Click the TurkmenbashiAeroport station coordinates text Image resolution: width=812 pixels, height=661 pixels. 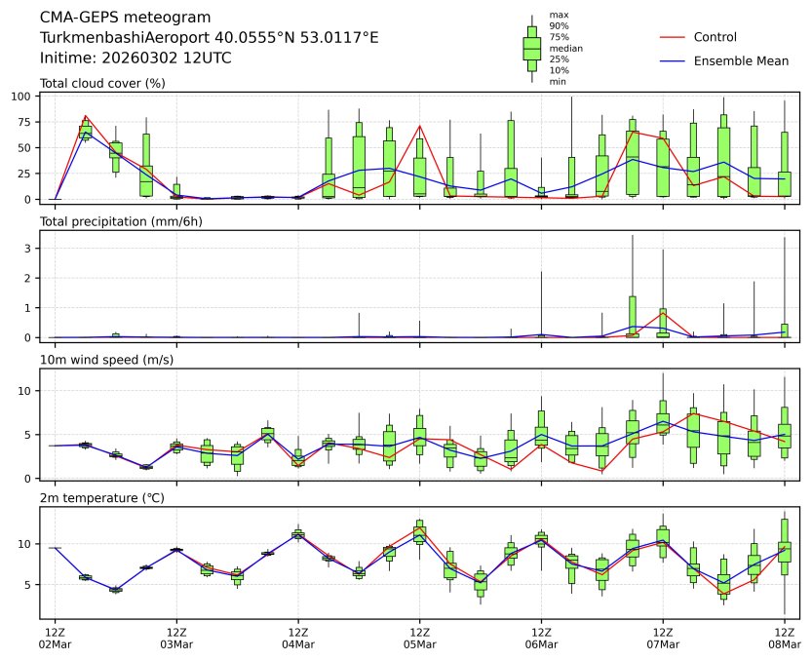(209, 37)
